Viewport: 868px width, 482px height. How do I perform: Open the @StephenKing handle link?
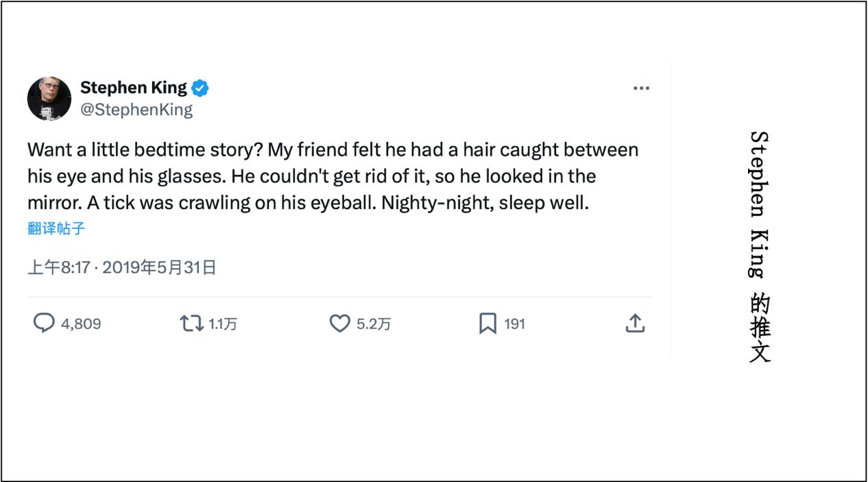pyautogui.click(x=136, y=110)
